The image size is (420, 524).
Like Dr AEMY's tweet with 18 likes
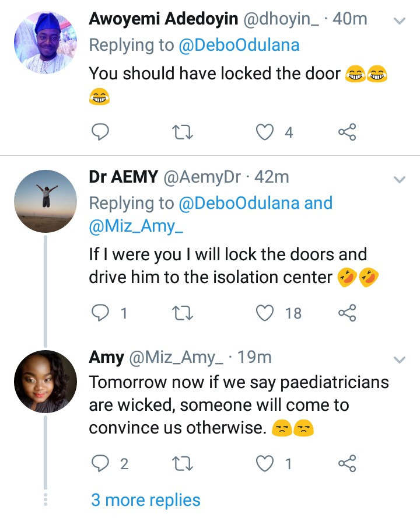tap(266, 313)
